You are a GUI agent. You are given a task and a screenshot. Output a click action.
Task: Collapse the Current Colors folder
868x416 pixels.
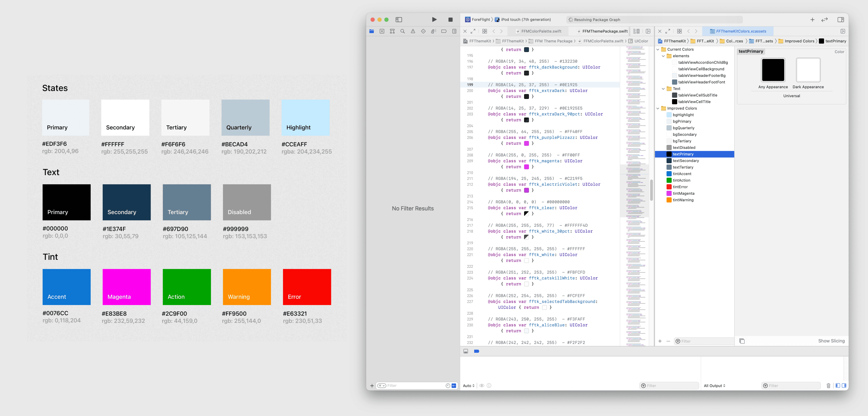(x=658, y=50)
